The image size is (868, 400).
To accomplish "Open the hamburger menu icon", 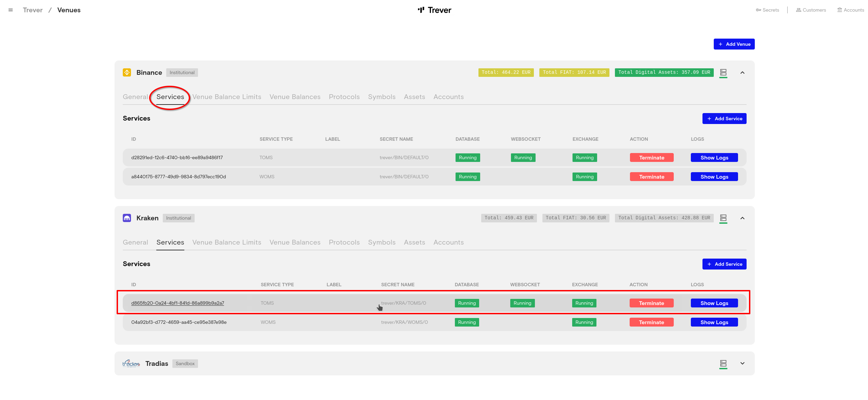I will (11, 10).
